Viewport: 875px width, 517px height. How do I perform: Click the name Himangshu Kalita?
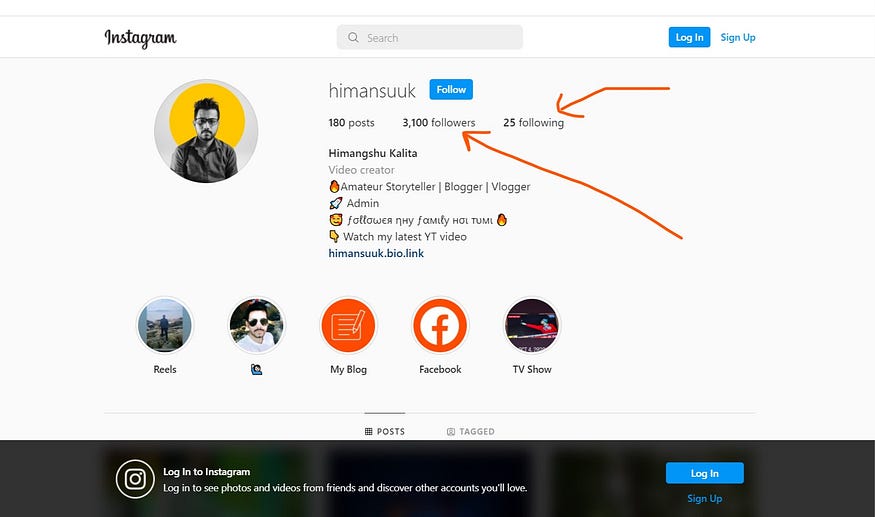(373, 153)
